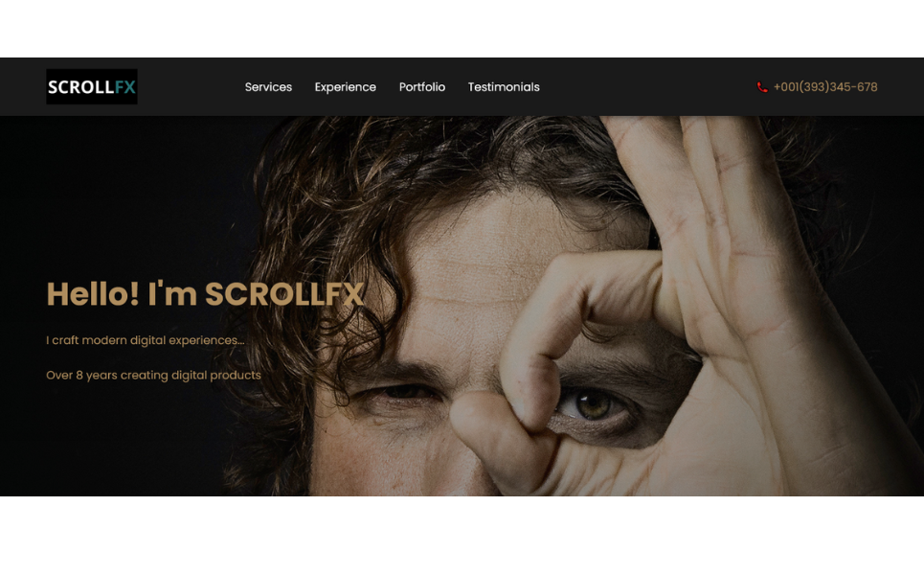The height and width of the screenshot is (575, 924).
Task: Open the Services navigation link
Action: coord(268,86)
